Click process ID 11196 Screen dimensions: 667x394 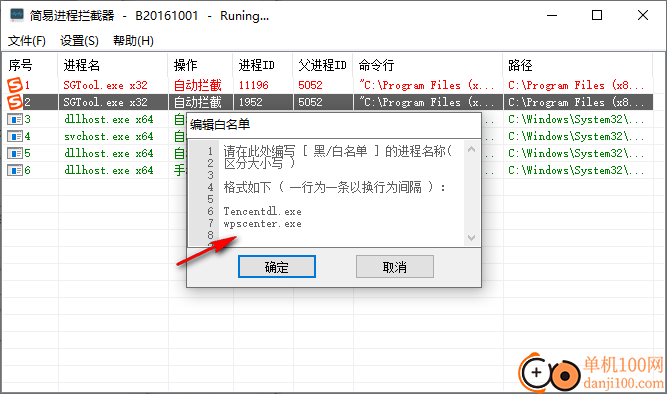[254, 85]
